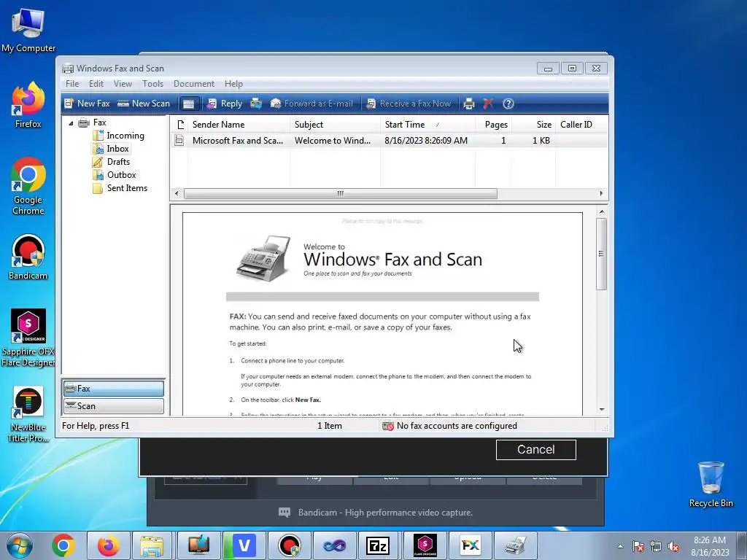Image resolution: width=747 pixels, height=560 pixels.
Task: Click horizontal scrollbar right arrow in list
Action: [x=601, y=193]
